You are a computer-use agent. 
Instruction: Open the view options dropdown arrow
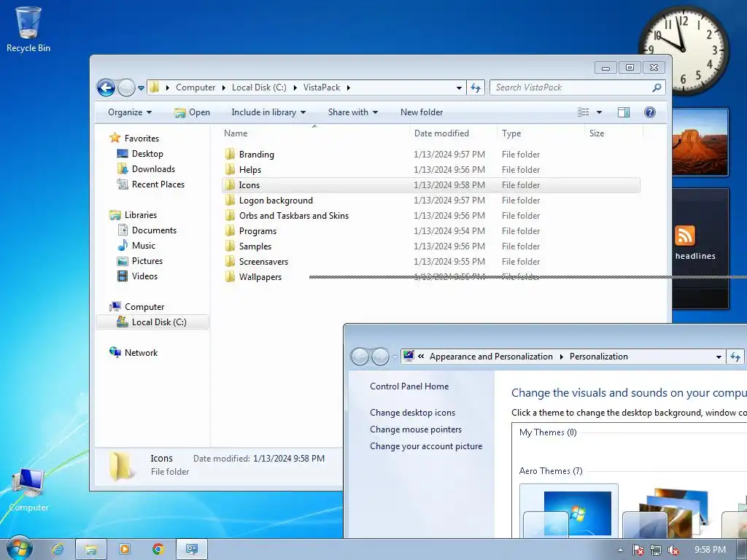click(x=600, y=112)
